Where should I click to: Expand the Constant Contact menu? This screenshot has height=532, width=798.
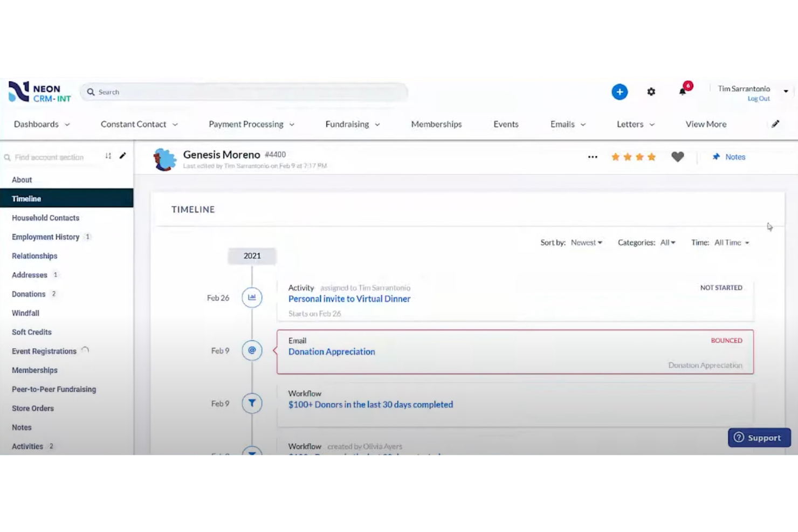139,124
